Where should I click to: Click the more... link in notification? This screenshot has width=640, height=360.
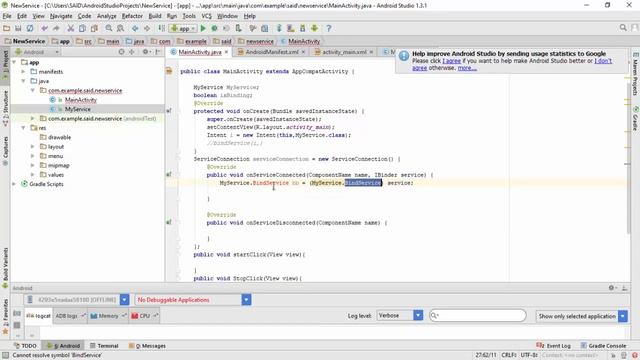point(467,68)
